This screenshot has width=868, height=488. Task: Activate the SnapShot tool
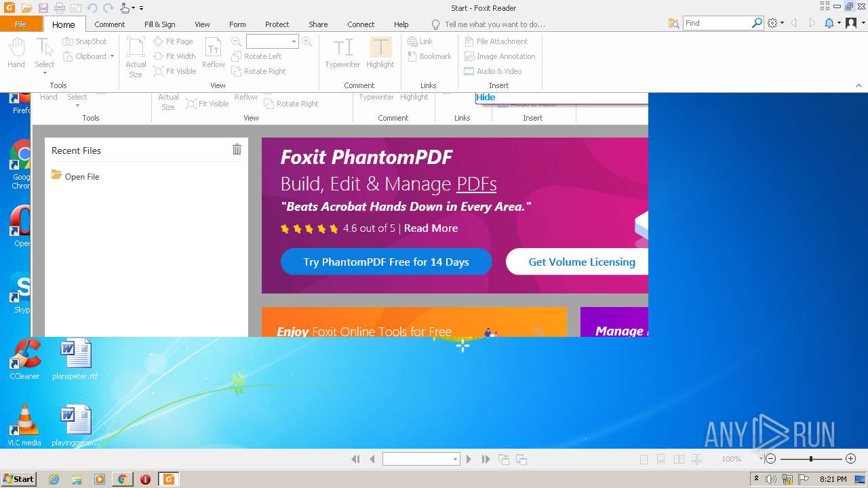pyautogui.click(x=85, y=41)
